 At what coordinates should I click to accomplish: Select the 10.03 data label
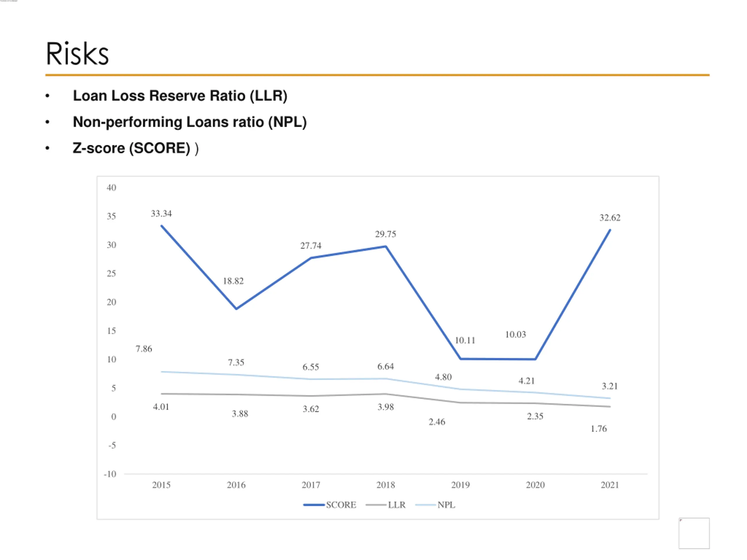(515, 334)
